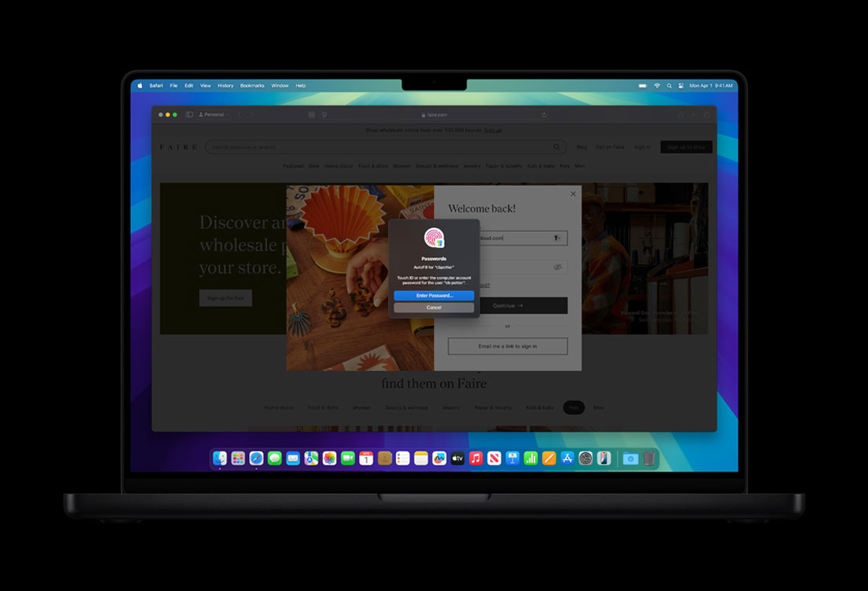Viewport: 868px width, 591px height.
Task: Expand the Personal profile dropdown
Action: (212, 114)
